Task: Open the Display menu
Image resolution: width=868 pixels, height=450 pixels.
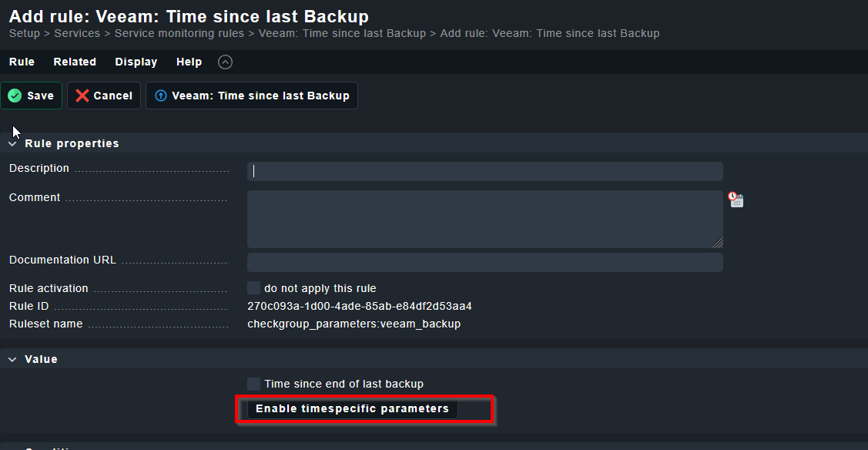Action: (136, 62)
